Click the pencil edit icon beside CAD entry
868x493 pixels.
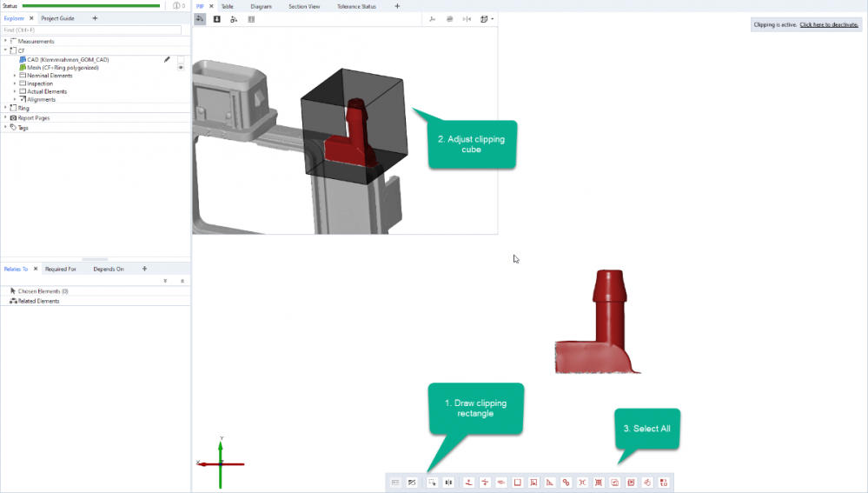click(x=167, y=59)
